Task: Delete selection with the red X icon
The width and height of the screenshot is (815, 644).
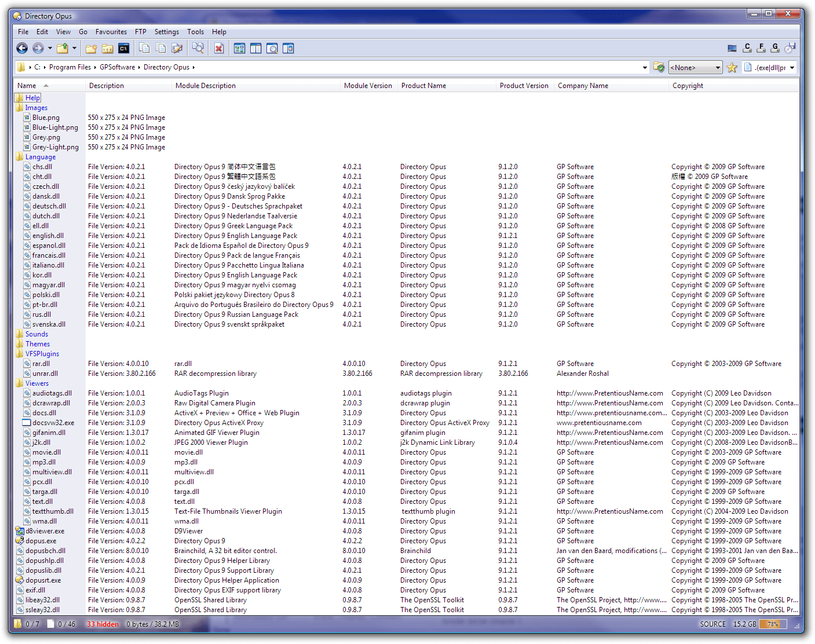Action: 219,48
